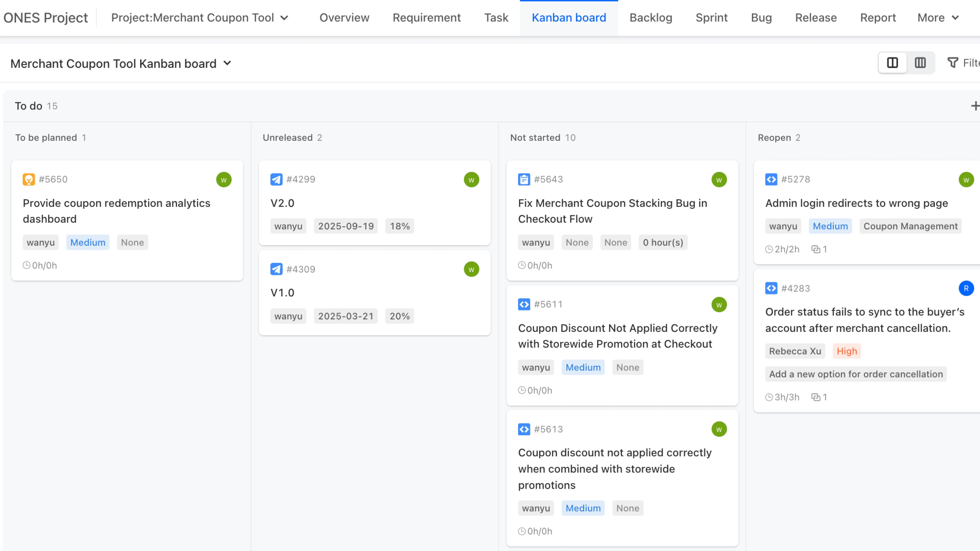Click the idea lightbulb icon on #5650
The image size is (980, 551).
point(29,179)
